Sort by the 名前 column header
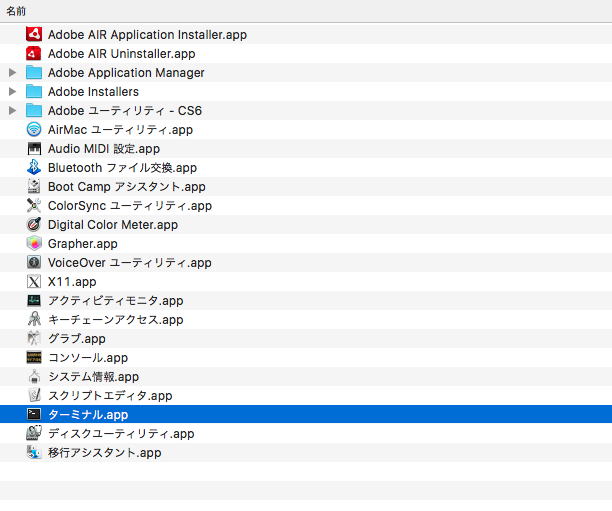The width and height of the screenshot is (612, 511). click(x=16, y=11)
